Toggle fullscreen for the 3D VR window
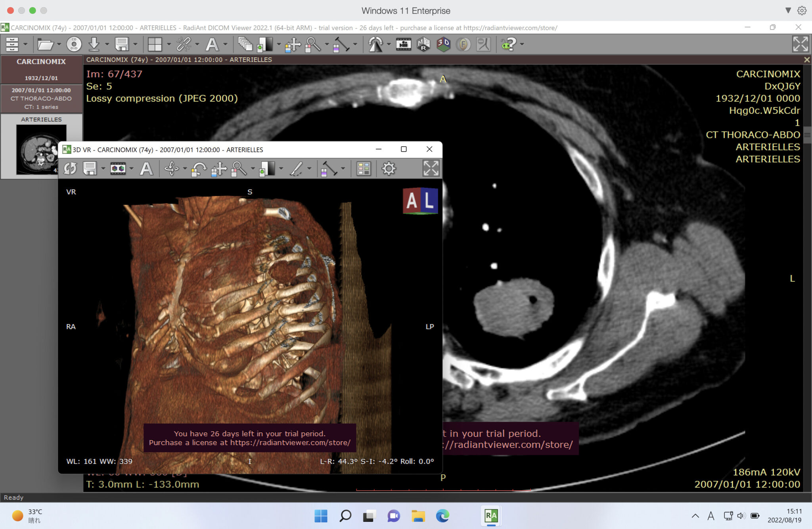Viewport: 812px width, 529px height. click(x=431, y=169)
